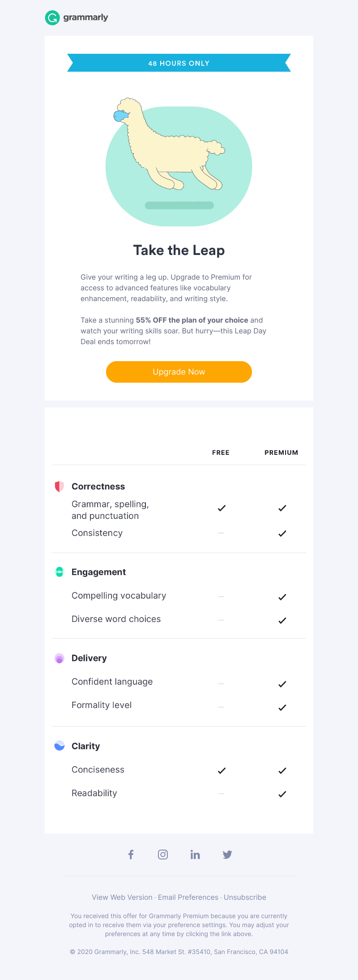358x980 pixels.
Task: Open the LinkedIn icon link
Action: 195,855
